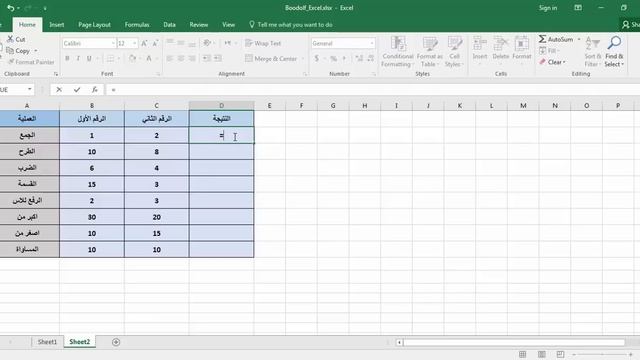640x360 pixels.
Task: Click the Font Color letter A
Action: point(149,59)
